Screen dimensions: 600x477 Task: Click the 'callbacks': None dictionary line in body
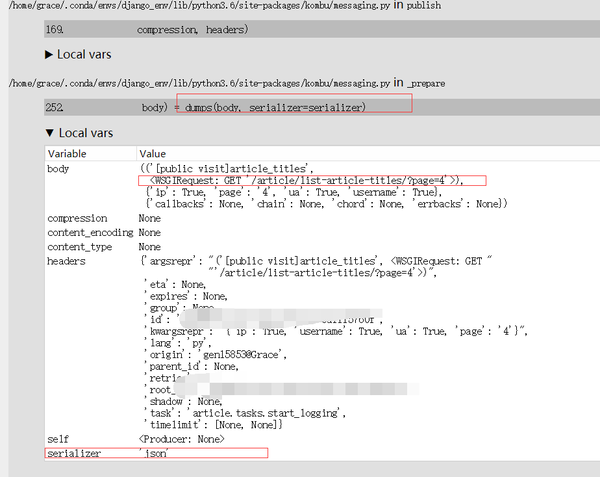pyautogui.click(x=327, y=204)
